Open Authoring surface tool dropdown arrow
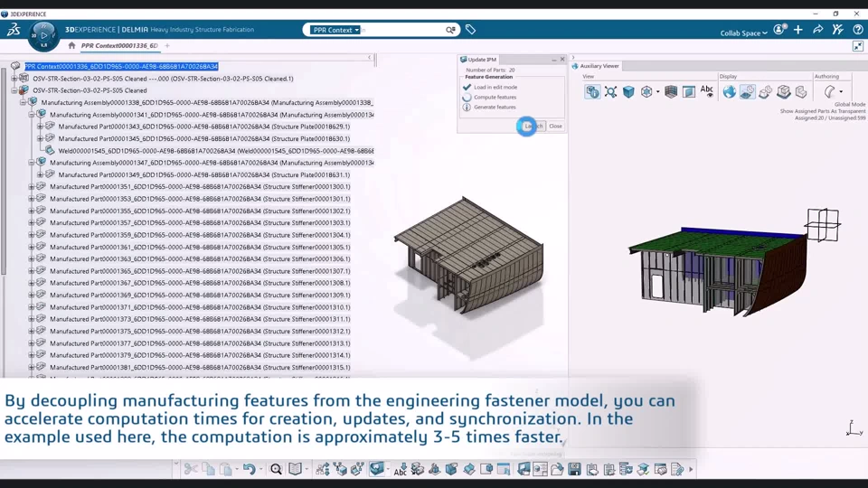Viewport: 868px width, 488px height. click(841, 92)
